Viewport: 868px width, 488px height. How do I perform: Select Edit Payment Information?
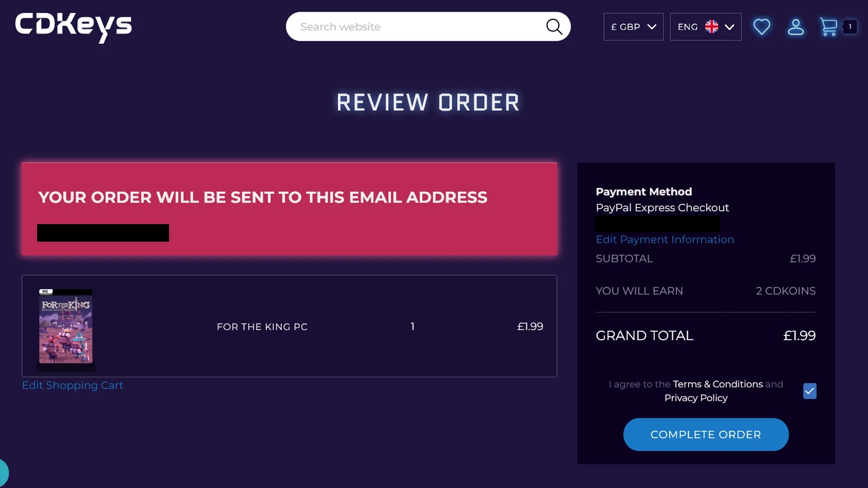(665, 239)
